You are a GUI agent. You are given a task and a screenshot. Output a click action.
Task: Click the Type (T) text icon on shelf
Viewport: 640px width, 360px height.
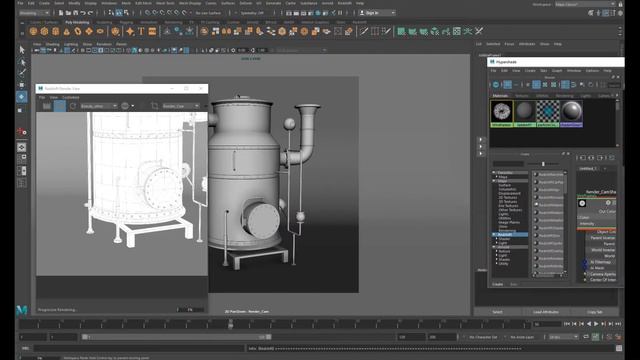(x=141, y=31)
